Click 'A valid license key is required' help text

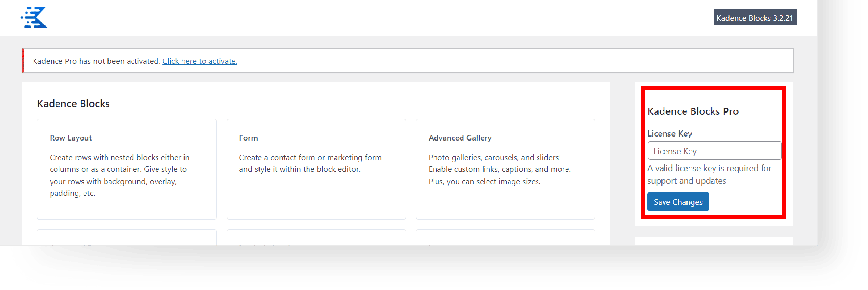pos(709,174)
